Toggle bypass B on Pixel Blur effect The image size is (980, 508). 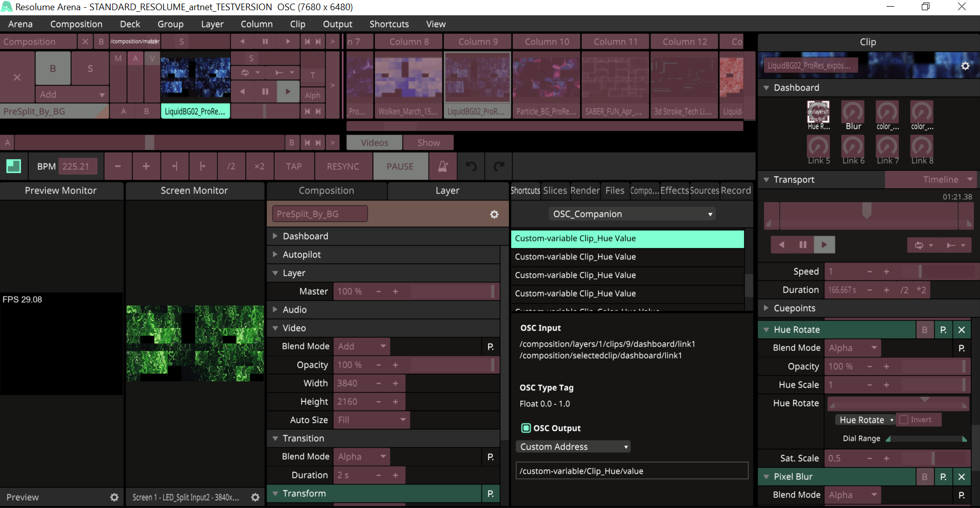tap(924, 477)
